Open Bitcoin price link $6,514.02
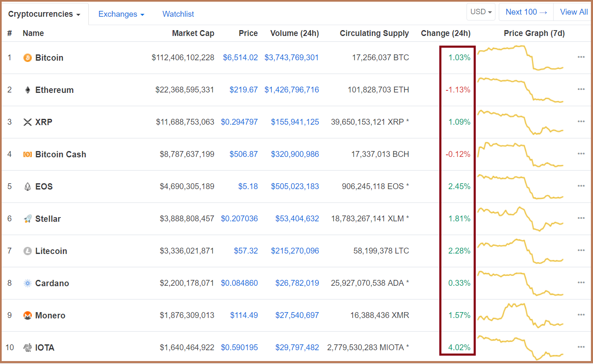This screenshot has width=593, height=364. 240,58
